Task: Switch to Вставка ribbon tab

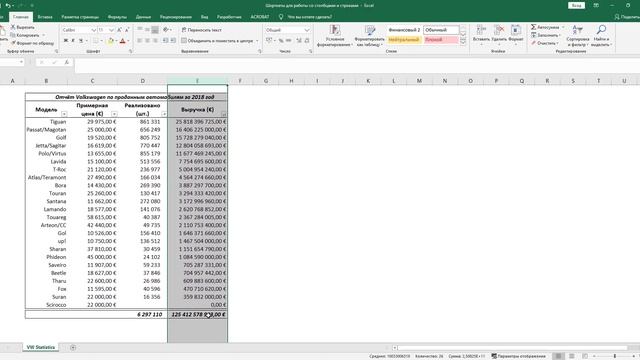Action: click(x=45, y=17)
